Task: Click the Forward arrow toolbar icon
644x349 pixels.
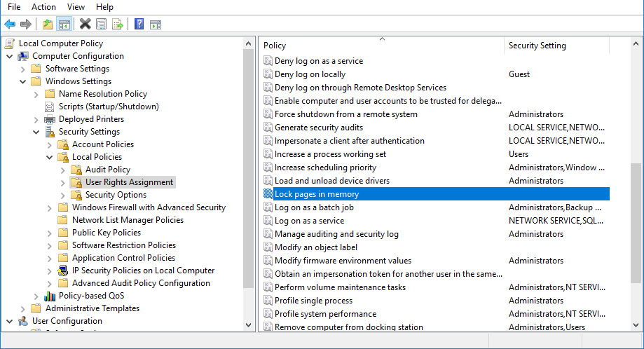Action: point(25,25)
